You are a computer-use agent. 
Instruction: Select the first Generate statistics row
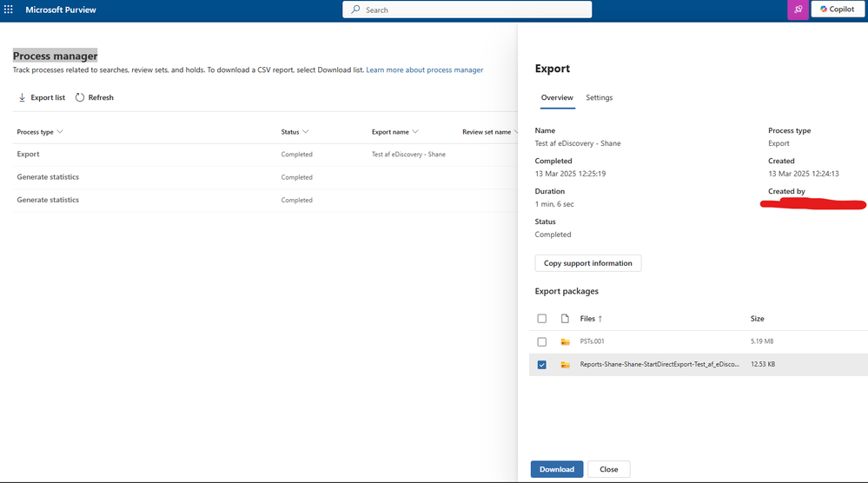tap(265, 177)
